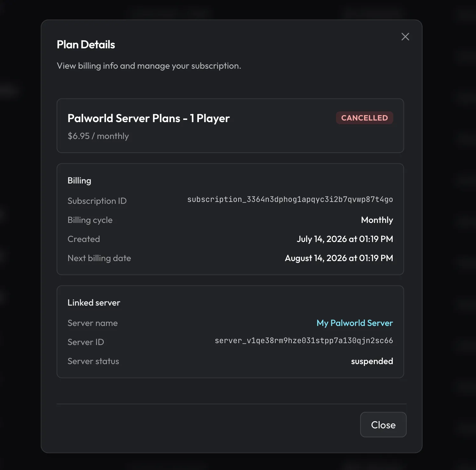Click the Server ID label
476x470 pixels.
pos(86,342)
